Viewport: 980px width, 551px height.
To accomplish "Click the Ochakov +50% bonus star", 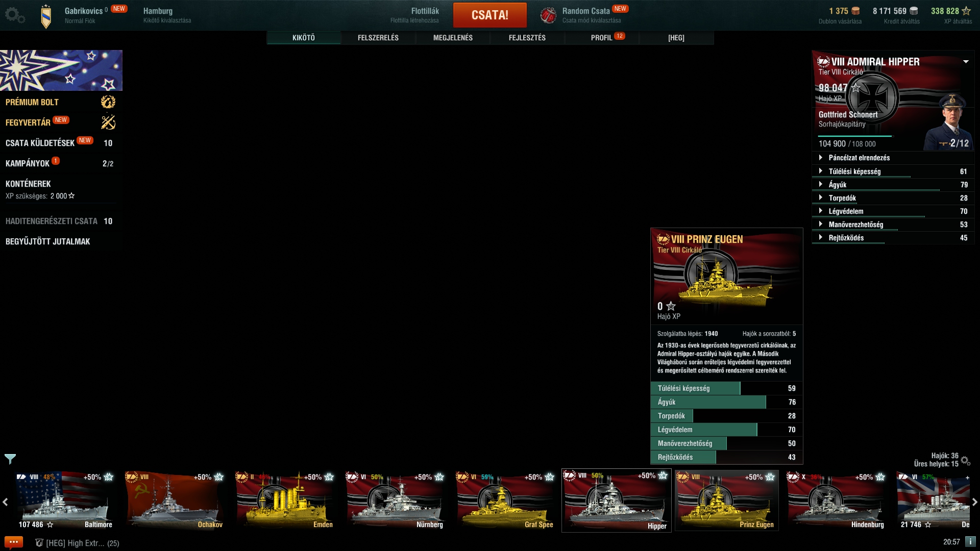I will tap(219, 477).
